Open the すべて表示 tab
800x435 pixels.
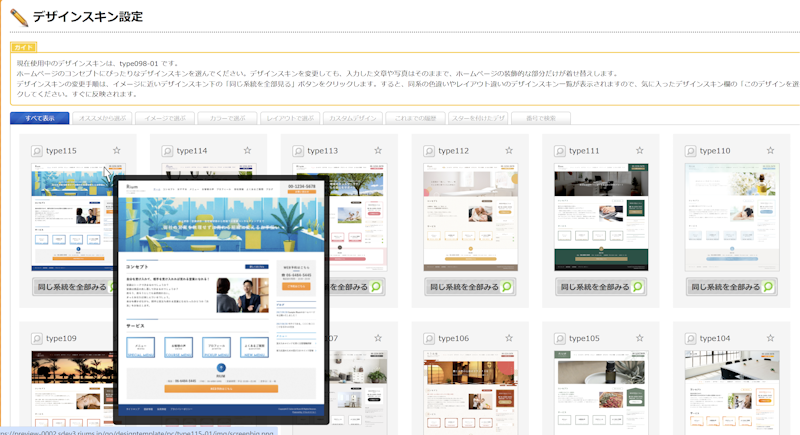point(40,118)
